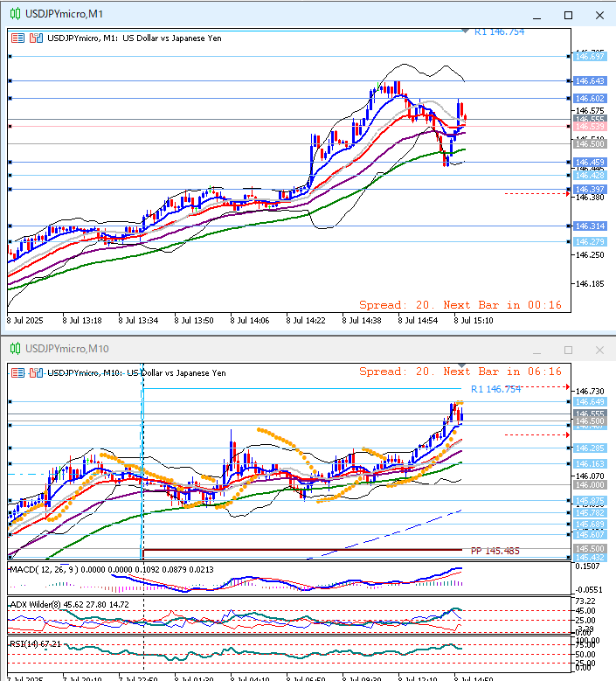Click the chart shift triangle in M1 chart
Viewport: 616px width, 681px height.
(466, 31)
